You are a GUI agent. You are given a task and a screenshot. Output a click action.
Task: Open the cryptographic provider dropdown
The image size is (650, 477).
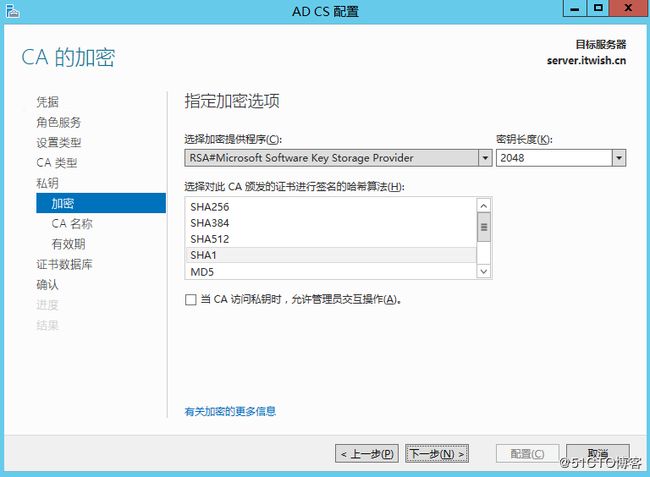[485, 158]
